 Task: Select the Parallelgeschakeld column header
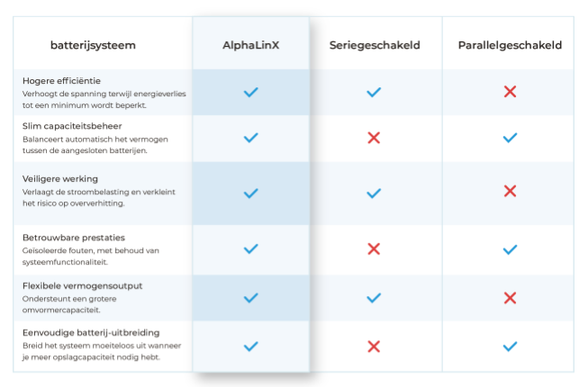coord(510,45)
